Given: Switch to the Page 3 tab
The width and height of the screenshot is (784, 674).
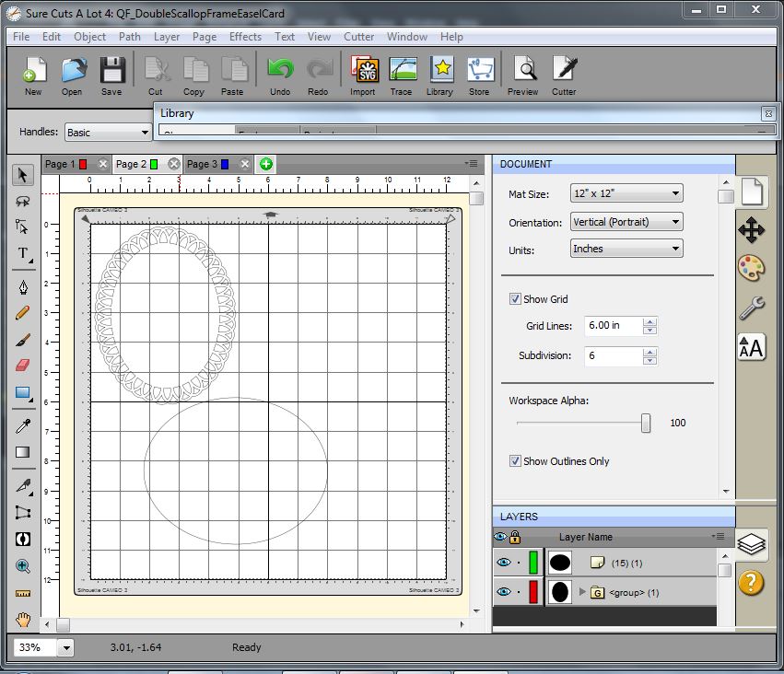Looking at the screenshot, I should (202, 164).
